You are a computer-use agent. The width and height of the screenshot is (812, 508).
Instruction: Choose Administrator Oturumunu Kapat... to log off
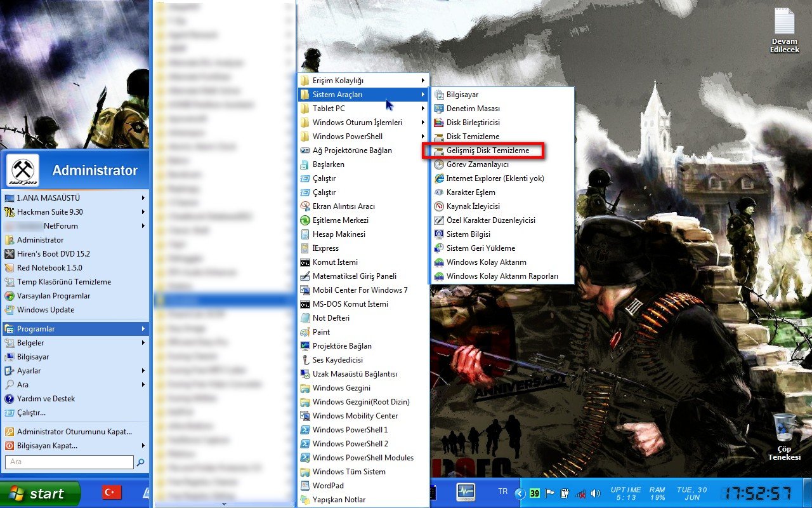pyautogui.click(x=75, y=432)
